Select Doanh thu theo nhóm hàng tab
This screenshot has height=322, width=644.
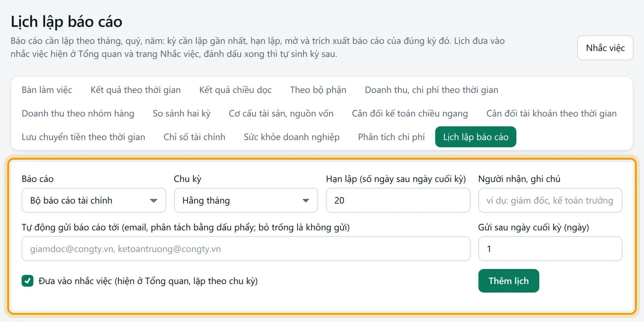(x=78, y=114)
